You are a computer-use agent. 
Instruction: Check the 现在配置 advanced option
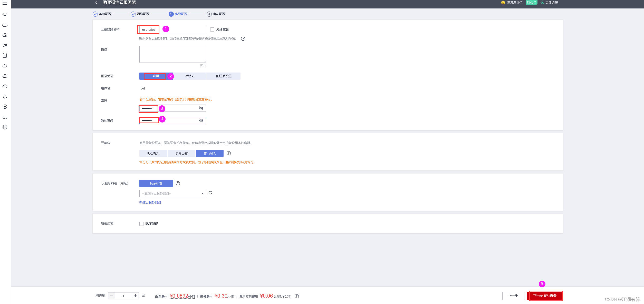141,224
